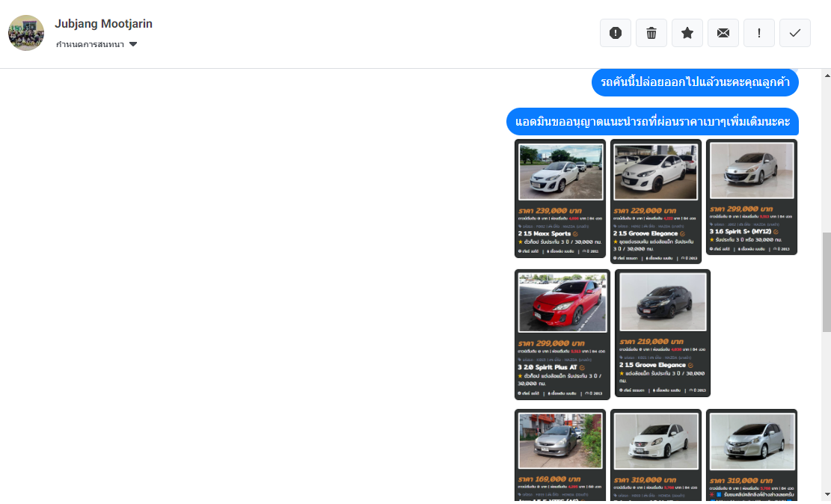Viewport: 831px width, 504px height.
Task: Mark conversation as done with checkmark icon
Action: pos(795,33)
